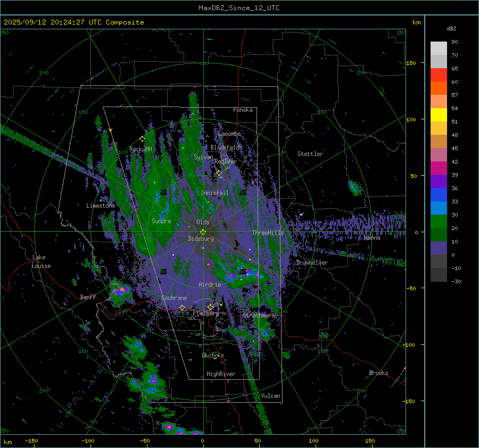Click the Sundre town label
Image resolution: width=479 pixels, height=448 pixels.
click(x=161, y=221)
